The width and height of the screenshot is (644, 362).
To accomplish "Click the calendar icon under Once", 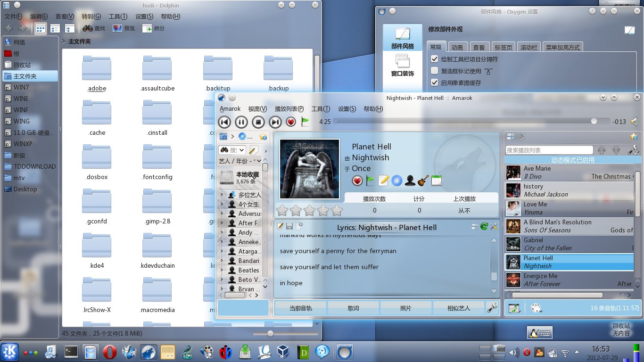I will pyautogui.click(x=437, y=181).
